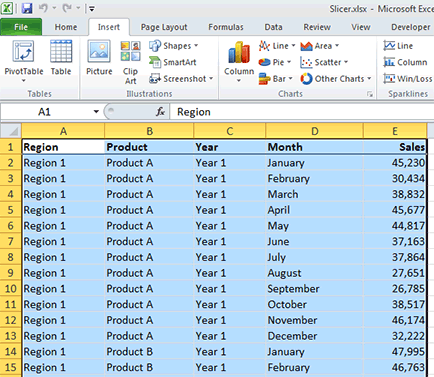
Task: Switch to the Page Layout tab
Action: tap(164, 27)
